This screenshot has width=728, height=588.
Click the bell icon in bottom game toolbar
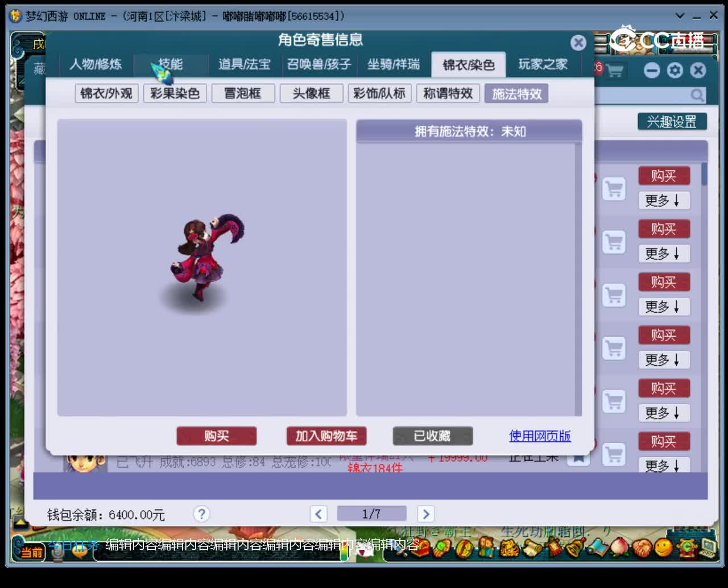pos(576,548)
